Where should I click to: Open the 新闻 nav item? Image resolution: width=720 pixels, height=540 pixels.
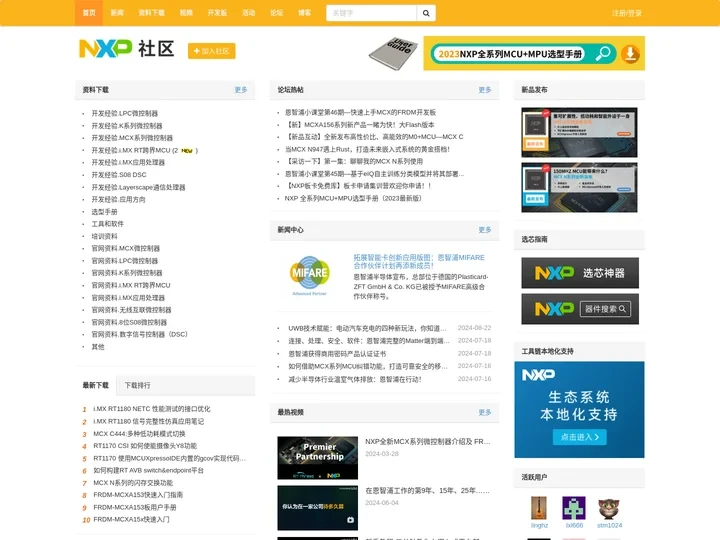pyautogui.click(x=117, y=13)
